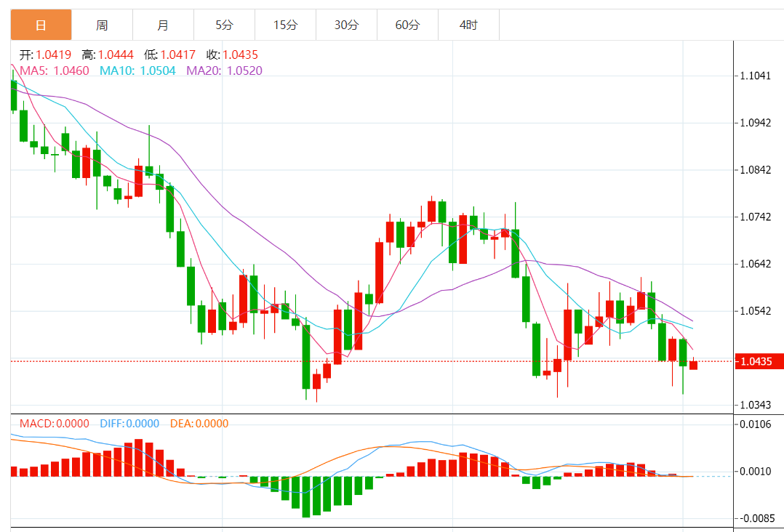The image size is (784, 532).
Task: Click the DEA:0.0000 indicator label
Action: click(x=199, y=424)
